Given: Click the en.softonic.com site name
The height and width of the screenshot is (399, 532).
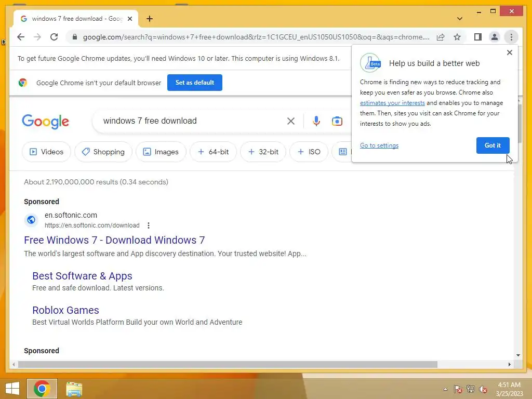Looking at the screenshot, I should (71, 215).
